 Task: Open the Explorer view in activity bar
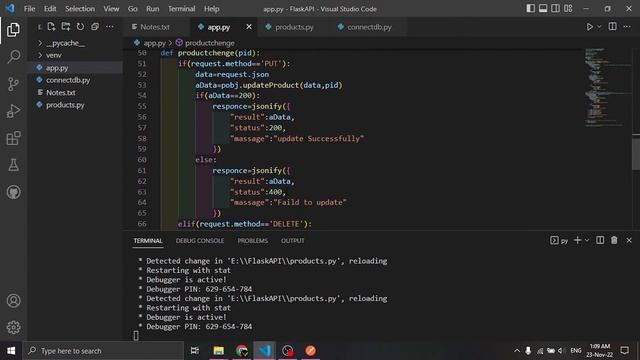(x=13, y=30)
